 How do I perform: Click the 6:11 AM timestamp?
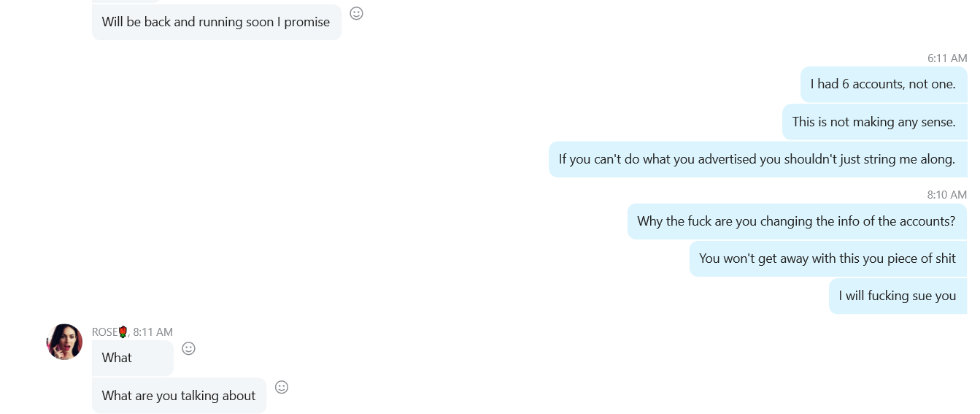tap(947, 58)
